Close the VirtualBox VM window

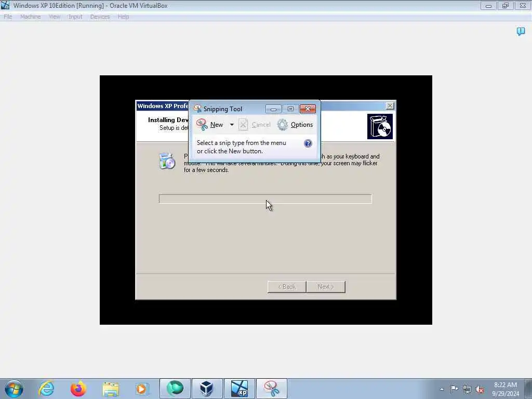(x=523, y=5)
